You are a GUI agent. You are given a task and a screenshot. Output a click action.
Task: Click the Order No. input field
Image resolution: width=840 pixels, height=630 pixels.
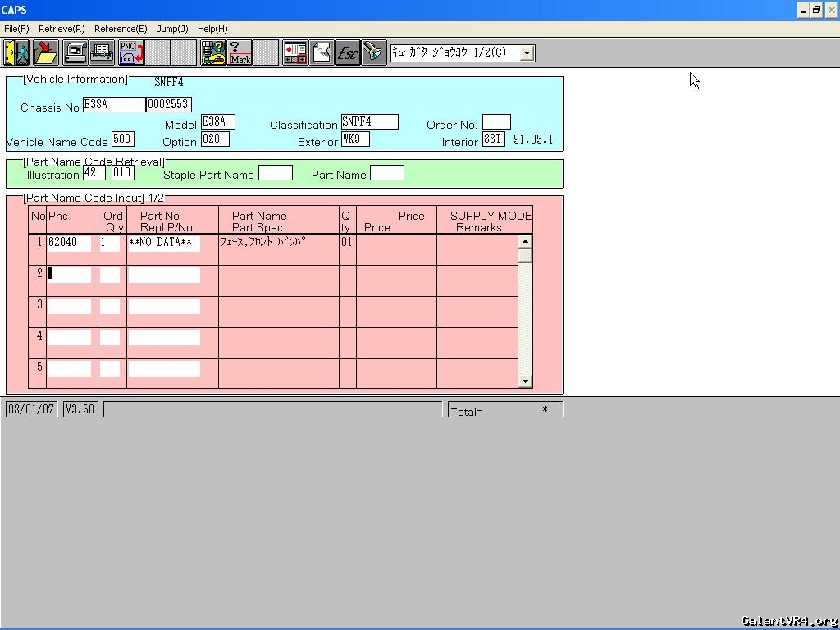pyautogui.click(x=496, y=123)
